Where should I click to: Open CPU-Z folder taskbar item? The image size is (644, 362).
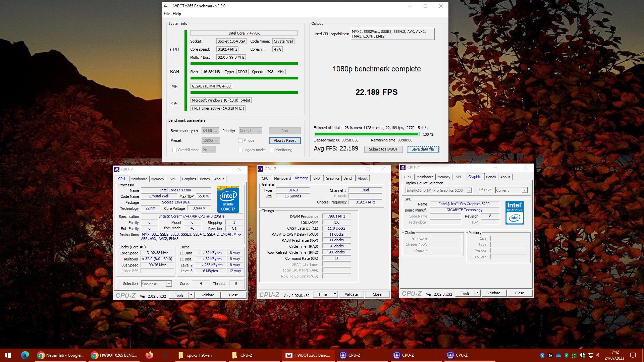click(254, 355)
